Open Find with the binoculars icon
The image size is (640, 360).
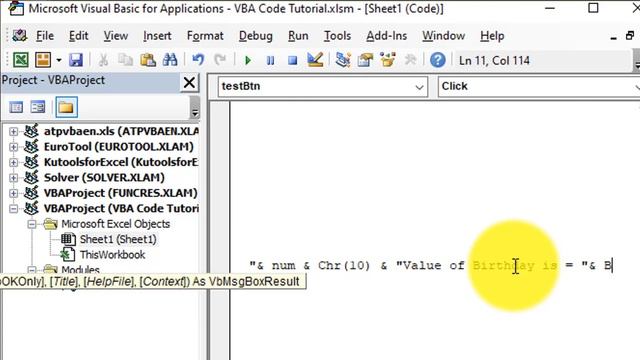(x=170, y=60)
